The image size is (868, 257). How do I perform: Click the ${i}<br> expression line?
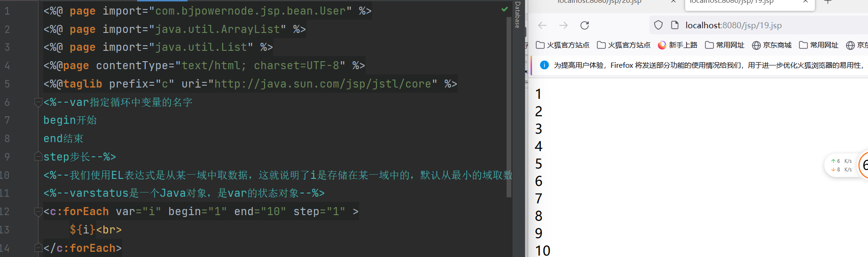[95, 230]
